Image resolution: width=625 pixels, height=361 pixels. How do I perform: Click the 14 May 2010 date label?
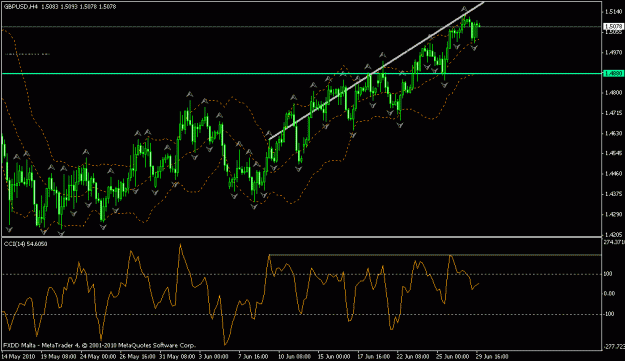coord(18,356)
